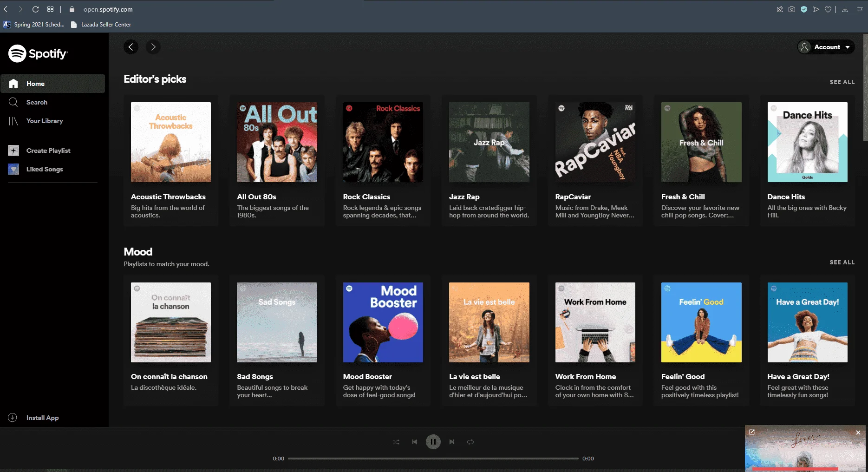Go to the previous track
The image size is (868, 472).
click(415, 442)
